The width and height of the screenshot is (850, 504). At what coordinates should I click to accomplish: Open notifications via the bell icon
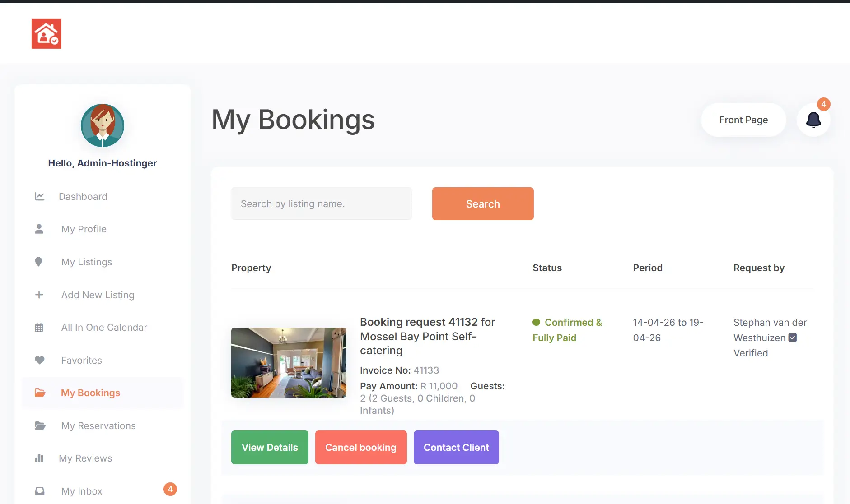(x=813, y=120)
